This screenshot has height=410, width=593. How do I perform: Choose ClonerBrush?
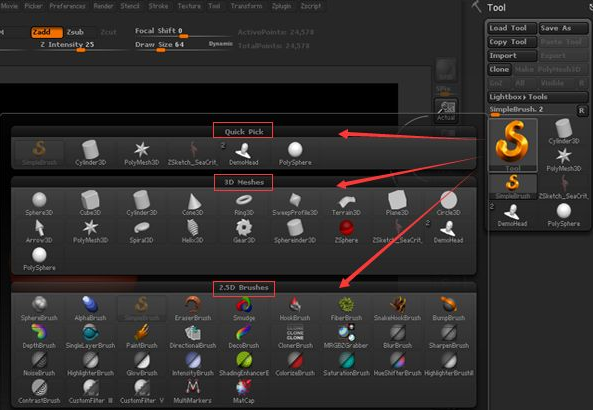click(295, 336)
